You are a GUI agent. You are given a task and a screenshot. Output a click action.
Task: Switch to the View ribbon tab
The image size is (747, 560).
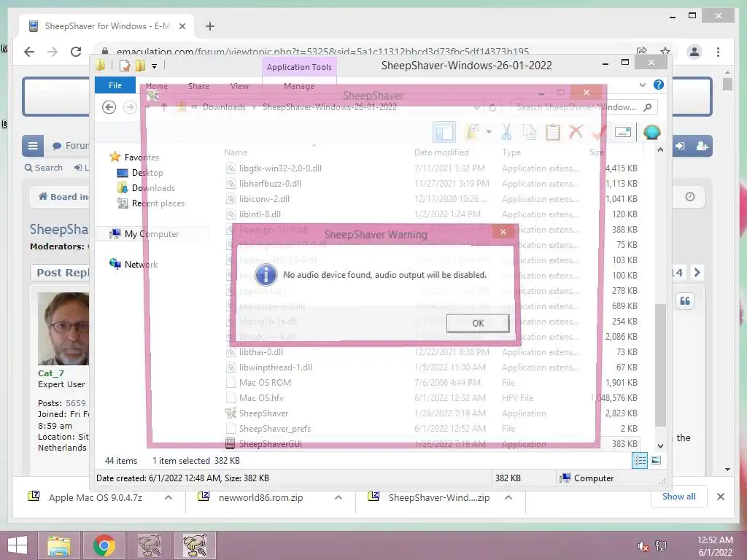tap(239, 86)
